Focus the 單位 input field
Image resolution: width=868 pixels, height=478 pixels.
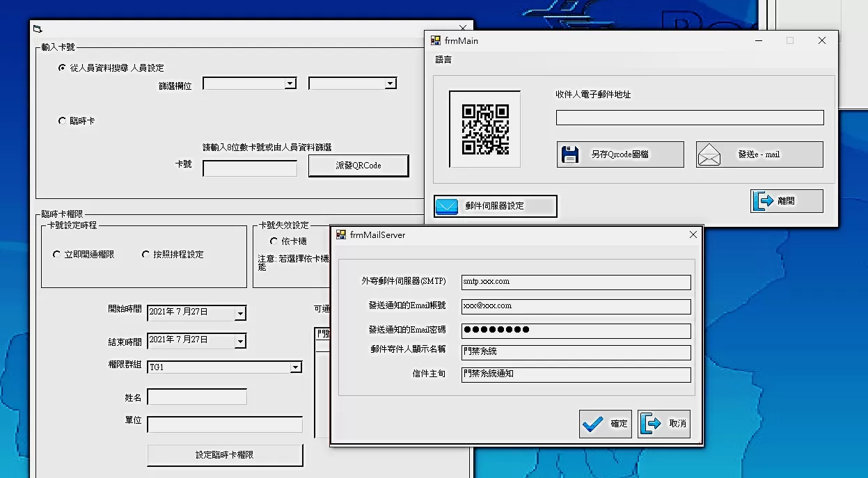(x=225, y=424)
